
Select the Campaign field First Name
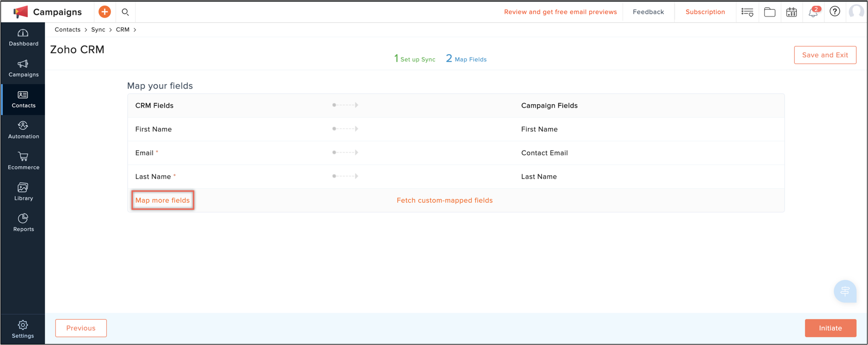tap(539, 129)
